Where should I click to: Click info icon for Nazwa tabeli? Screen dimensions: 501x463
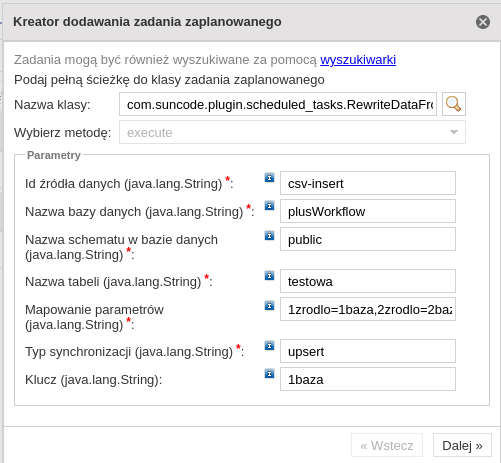pyautogui.click(x=269, y=275)
